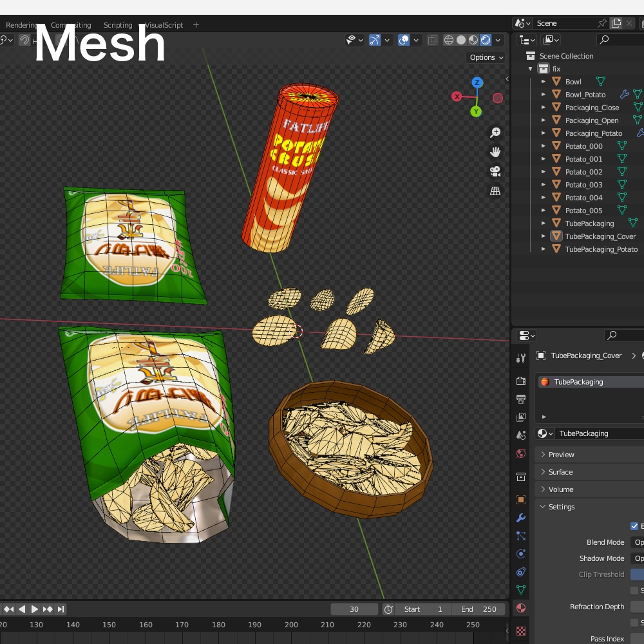Tick the checkbox below Clip Threshold

[x=634, y=590]
